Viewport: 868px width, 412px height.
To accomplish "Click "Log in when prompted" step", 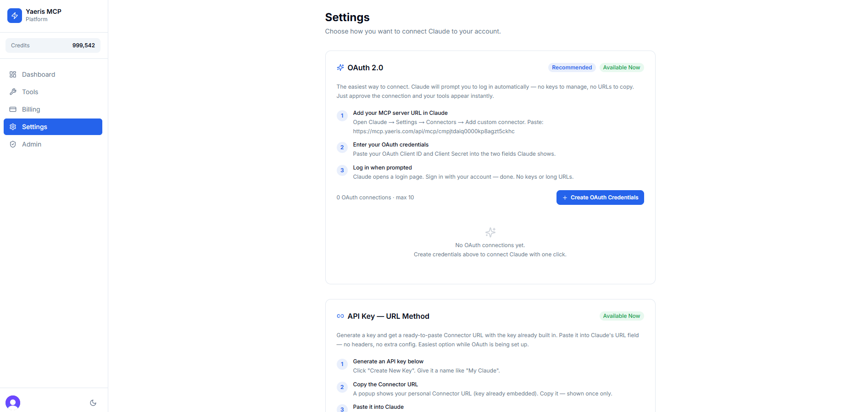I will pos(382,168).
